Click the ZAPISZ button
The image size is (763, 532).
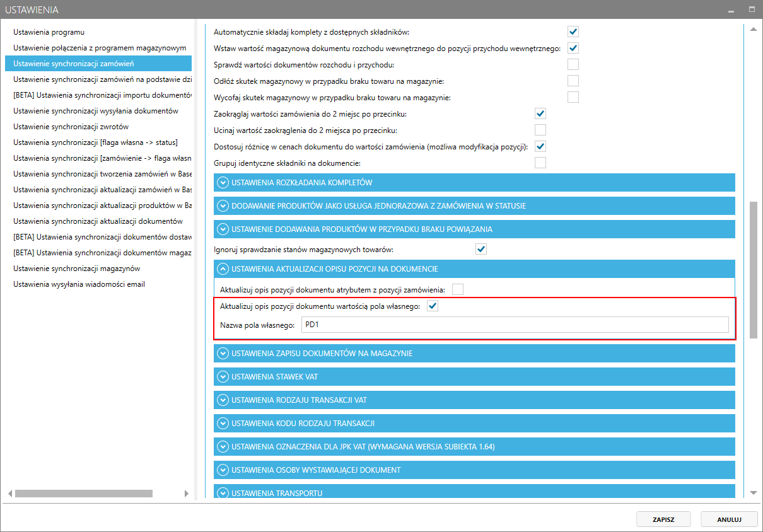tap(664, 519)
